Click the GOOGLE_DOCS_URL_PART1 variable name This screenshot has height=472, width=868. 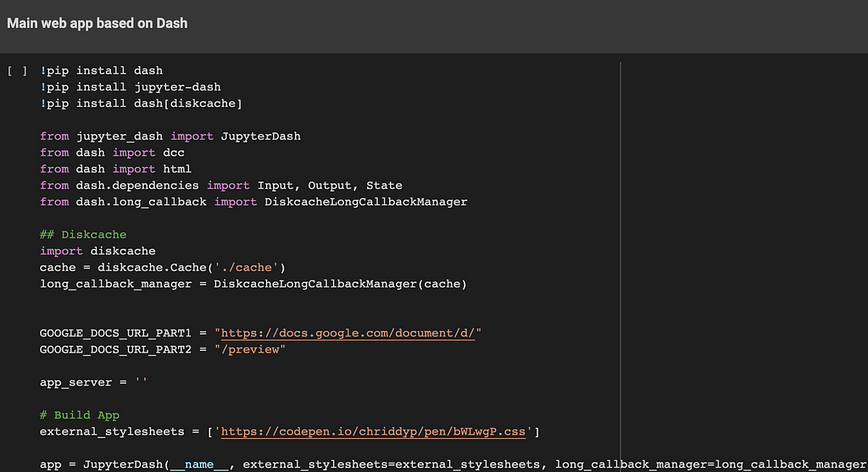click(115, 333)
